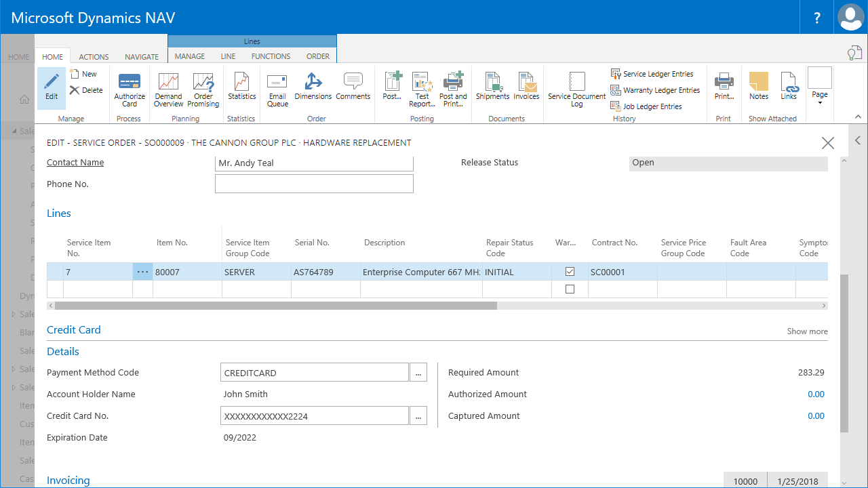Open the MANAGE lines tab
Viewport: 868px width, 488px height.
click(190, 56)
